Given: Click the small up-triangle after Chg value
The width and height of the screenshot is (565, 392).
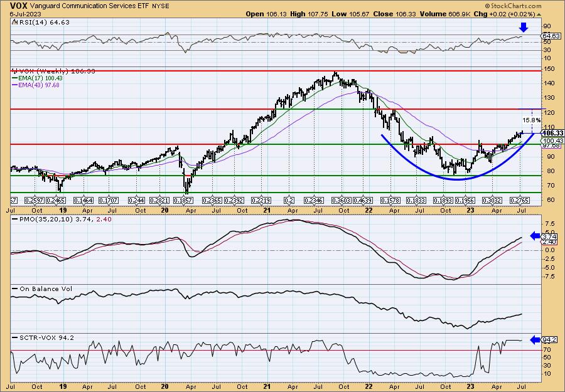Looking at the screenshot, I should (539, 14).
